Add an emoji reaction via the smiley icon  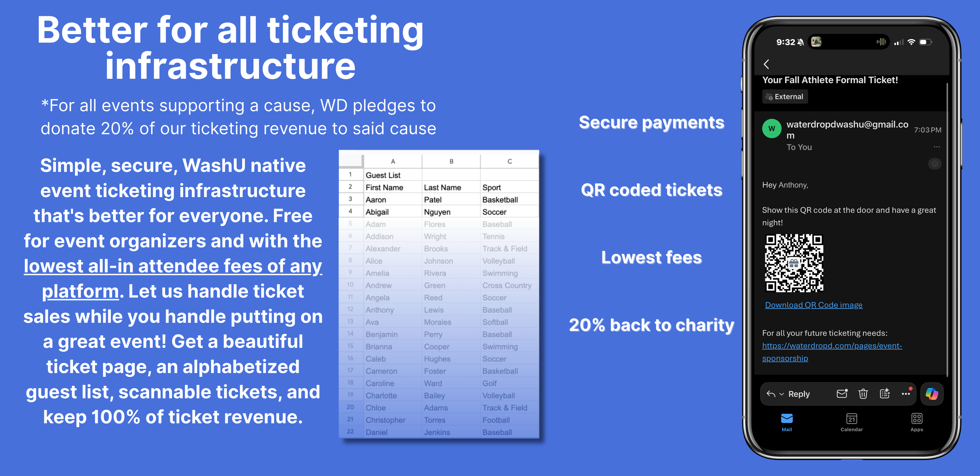[934, 164]
